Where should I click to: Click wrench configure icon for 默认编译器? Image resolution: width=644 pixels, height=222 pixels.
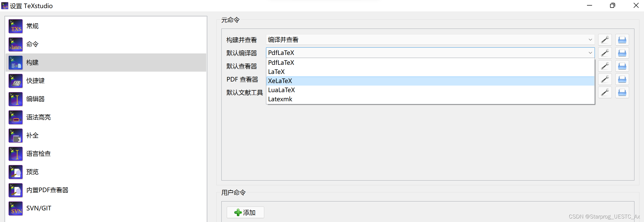pyautogui.click(x=605, y=53)
